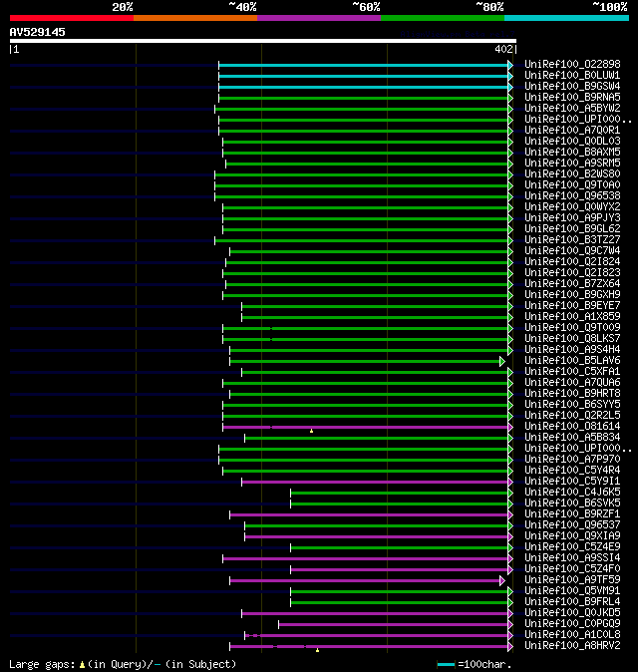The width and height of the screenshot is (638, 672).
Task: Open the UniRef100_A1X859 hit
Action: 572,317
